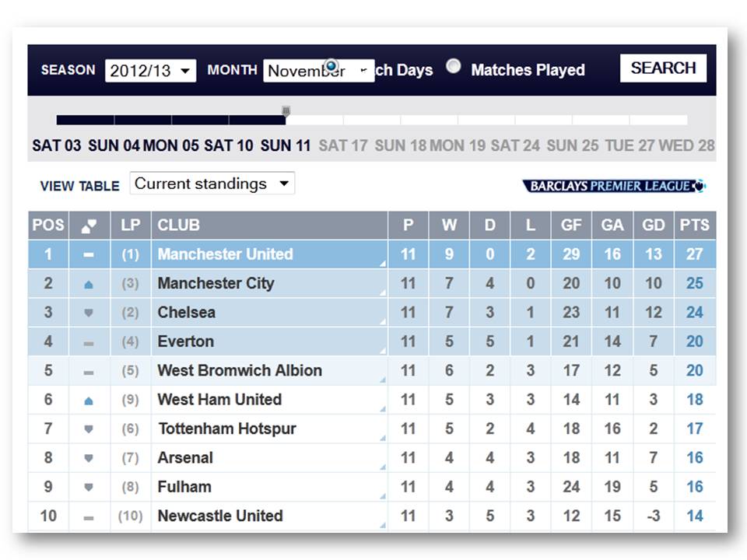Select the SAT 03 match day
Image resolution: width=747 pixels, height=560 pixels.
[57, 145]
